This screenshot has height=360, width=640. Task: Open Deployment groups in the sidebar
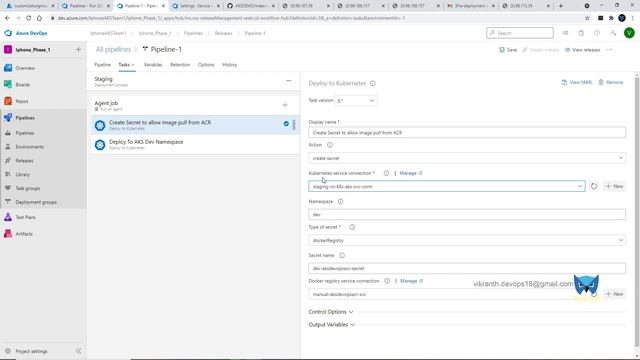(36, 202)
